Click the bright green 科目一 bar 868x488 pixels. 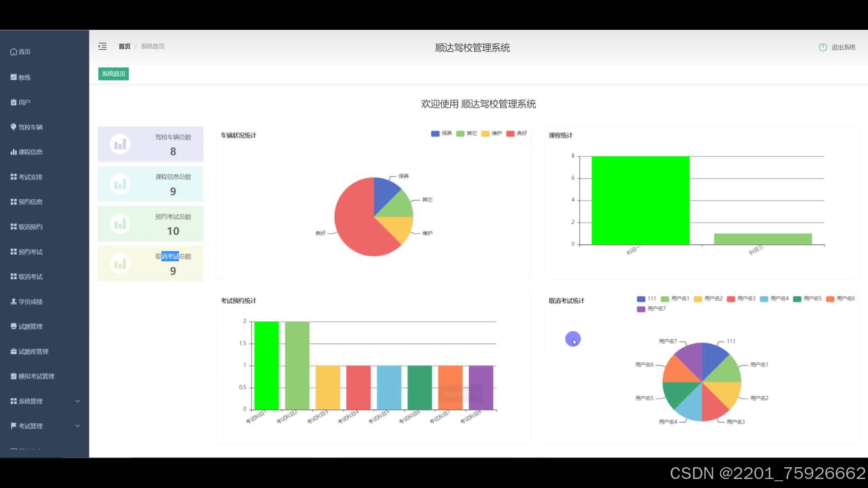(x=640, y=201)
